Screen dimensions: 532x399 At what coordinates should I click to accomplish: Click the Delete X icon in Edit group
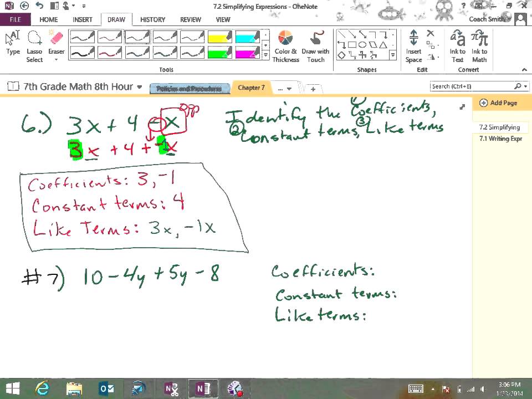[430, 33]
